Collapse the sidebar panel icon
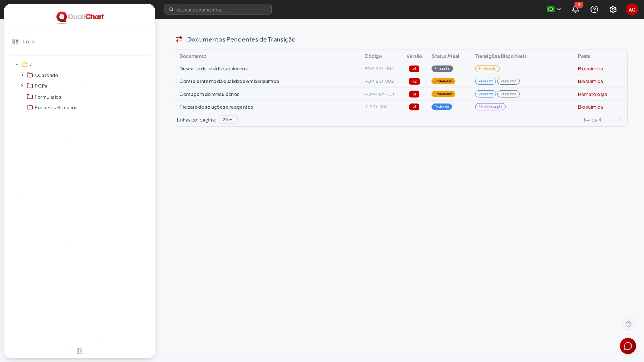 click(x=80, y=351)
